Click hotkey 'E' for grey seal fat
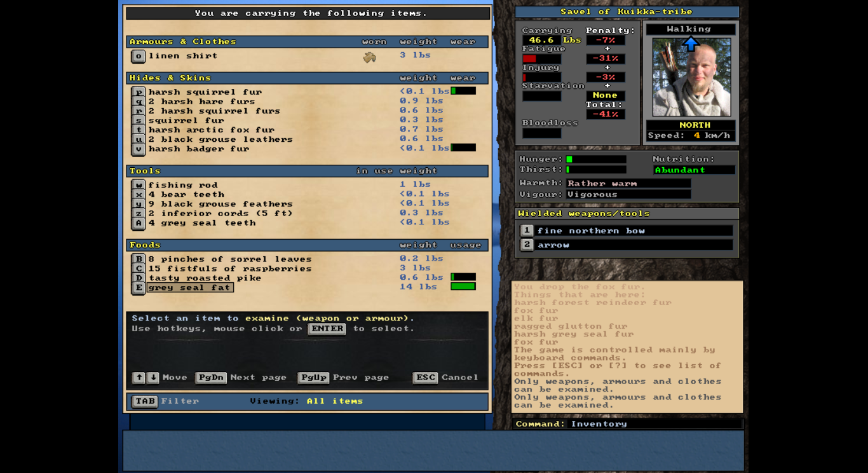The image size is (868, 473). click(x=139, y=287)
